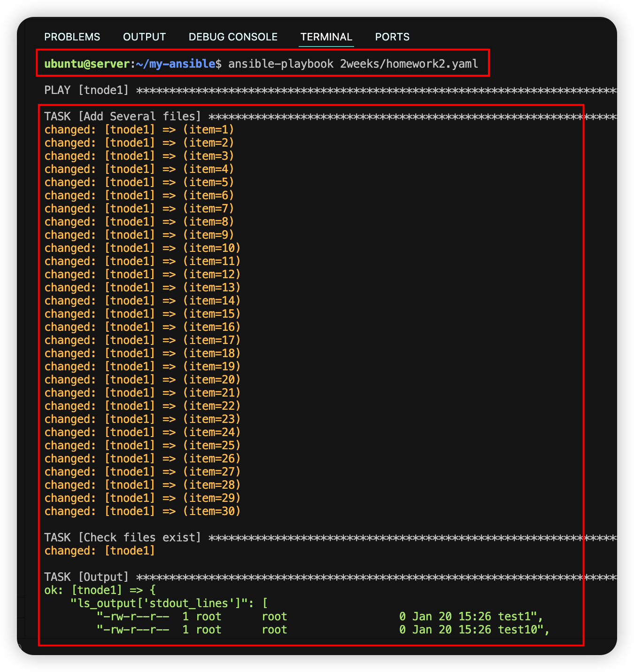Open the OUTPUT tab
Screen dimensions: 634x672
(x=144, y=37)
